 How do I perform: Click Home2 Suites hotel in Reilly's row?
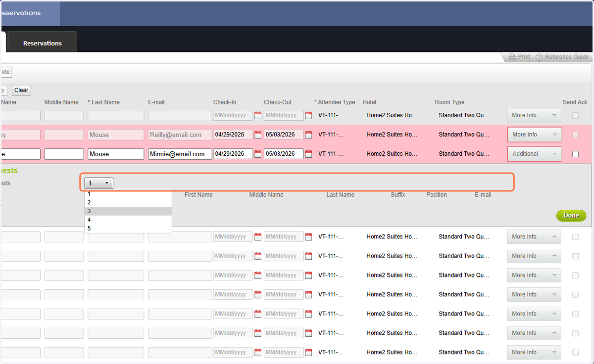392,135
